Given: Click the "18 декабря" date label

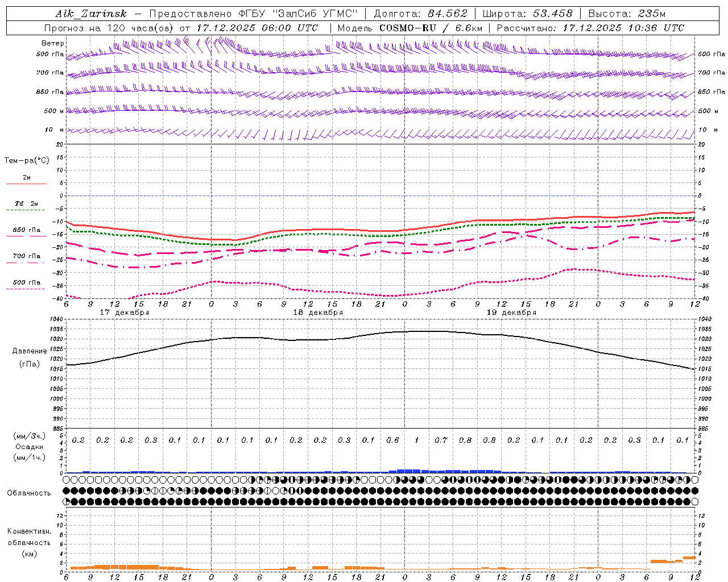Looking at the screenshot, I should [318, 313].
